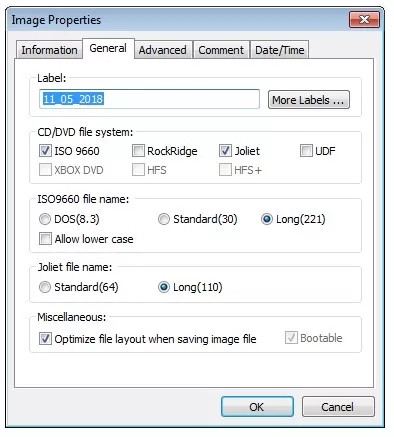Switch to the Information tab
This screenshot has width=394, height=437.
[49, 50]
